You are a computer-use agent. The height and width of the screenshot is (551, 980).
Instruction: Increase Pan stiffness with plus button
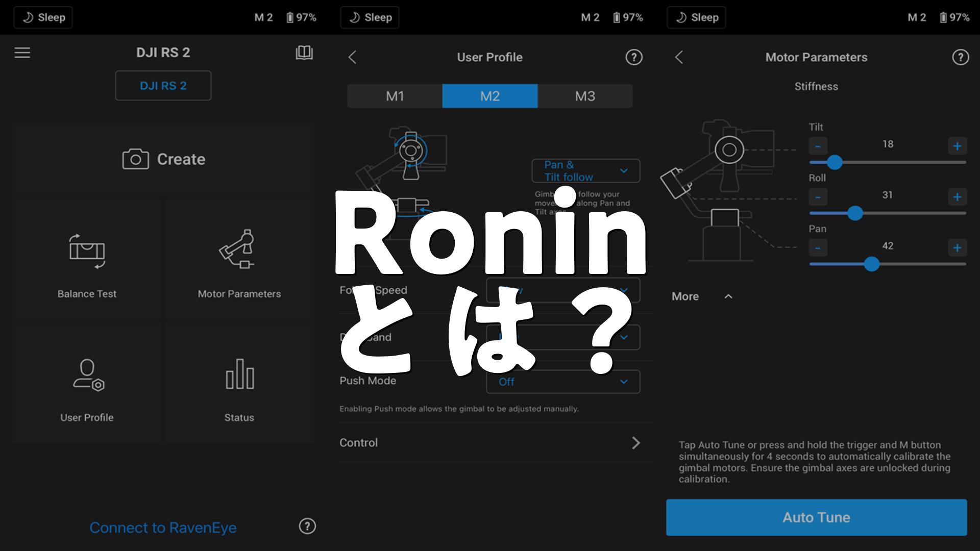click(x=957, y=248)
